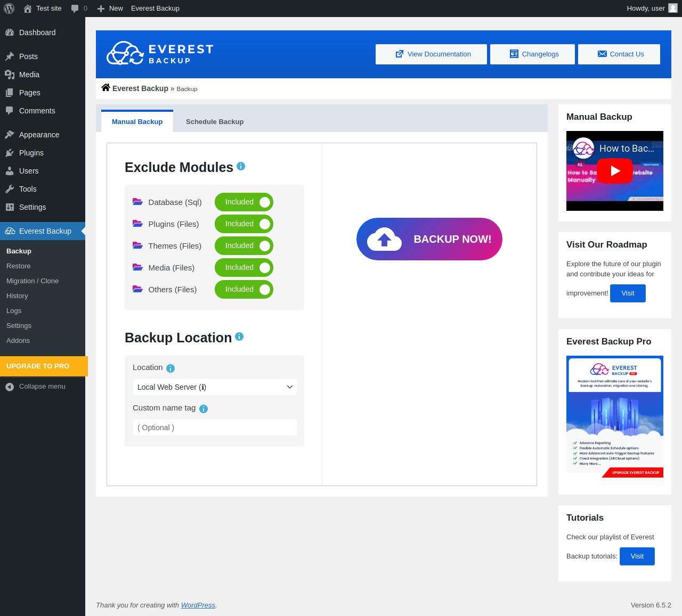Click the user avatar next to Howdy
This screenshot has width=682, height=616.
pyautogui.click(x=673, y=8)
